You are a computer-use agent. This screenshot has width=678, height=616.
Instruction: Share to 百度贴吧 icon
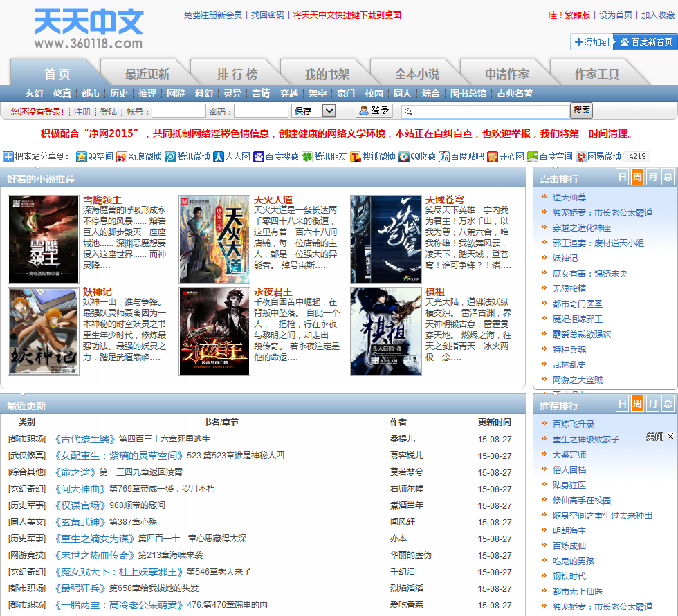click(x=444, y=157)
